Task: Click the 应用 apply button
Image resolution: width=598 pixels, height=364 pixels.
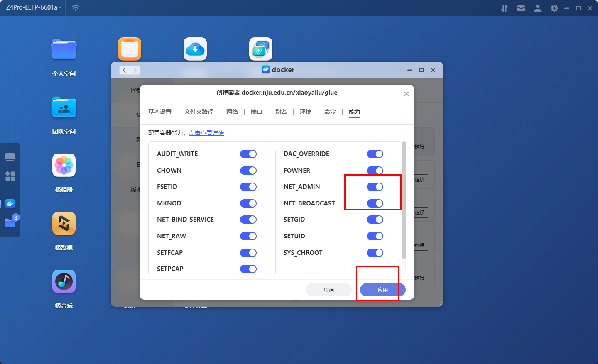Action: [382, 290]
